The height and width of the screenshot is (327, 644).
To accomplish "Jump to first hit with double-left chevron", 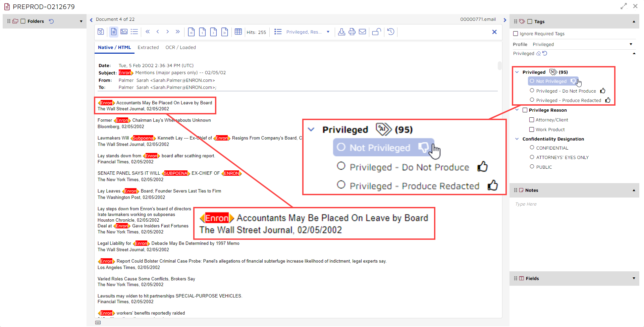I will pyautogui.click(x=148, y=32).
